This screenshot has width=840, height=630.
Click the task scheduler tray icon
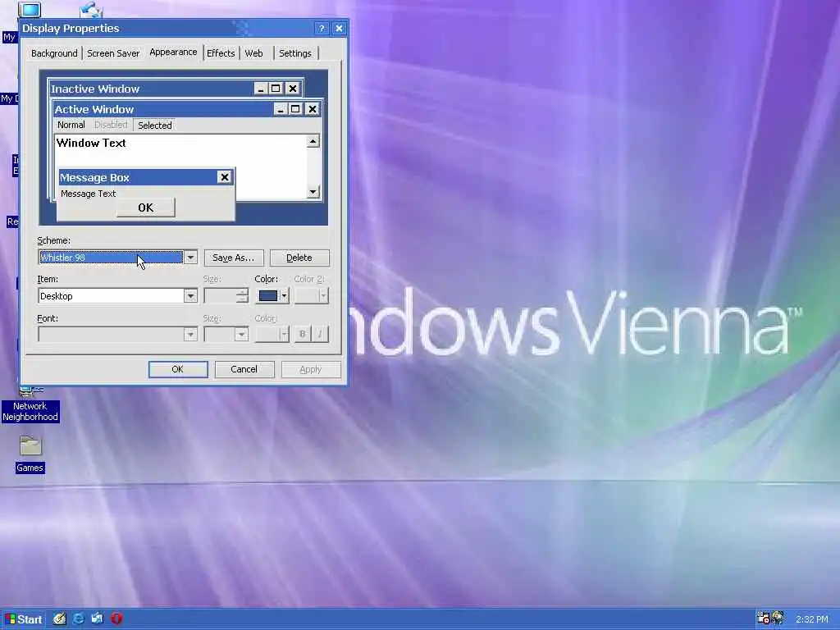pyautogui.click(x=763, y=619)
